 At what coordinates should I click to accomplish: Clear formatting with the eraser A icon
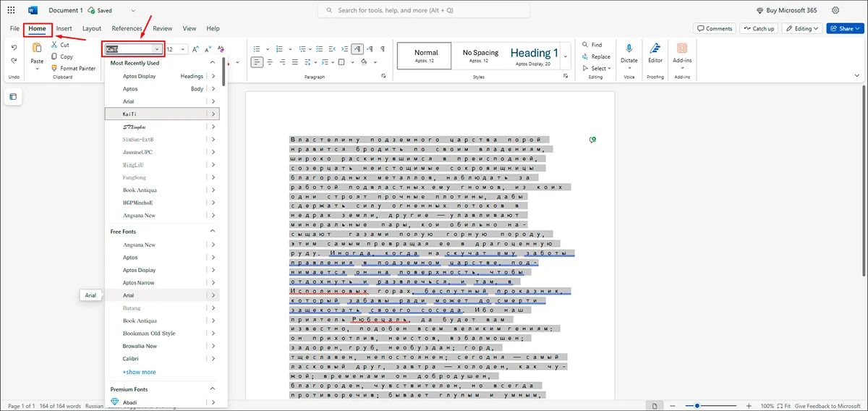click(221, 49)
